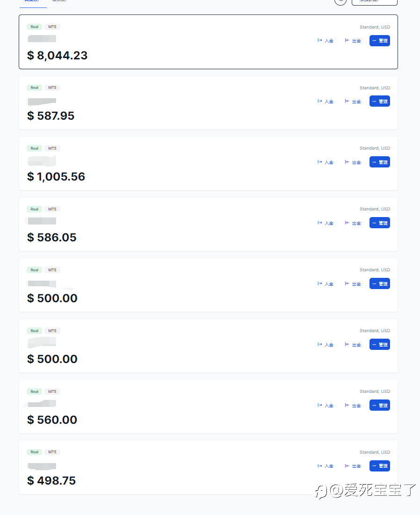420x515 pixels.
Task: Click the Real tag on $8,044.23 account
Action: (35, 27)
